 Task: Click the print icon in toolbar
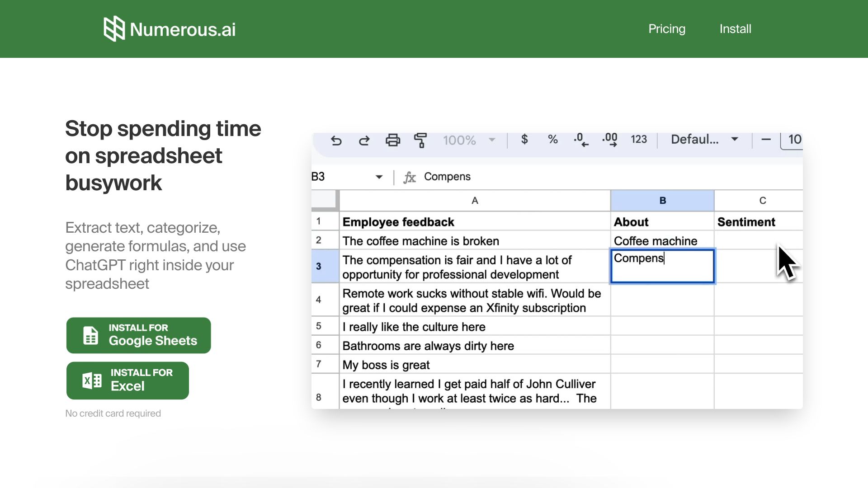392,140
